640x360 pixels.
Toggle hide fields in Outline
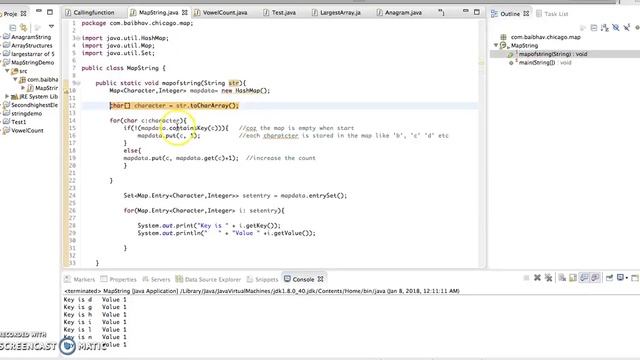click(x=616, y=28)
